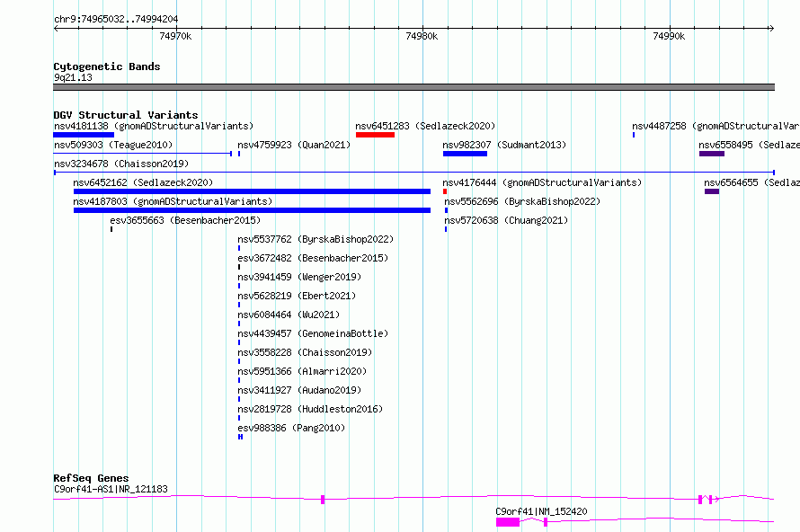Click the nsv4181138 gnomAD variant label
This screenshot has width=800, height=532.
(x=154, y=126)
